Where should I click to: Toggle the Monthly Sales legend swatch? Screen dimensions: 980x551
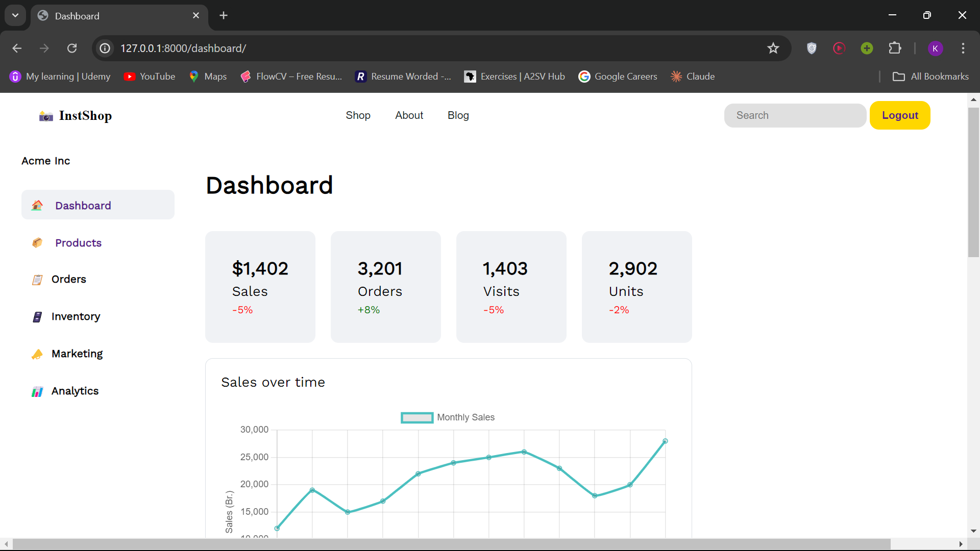[x=417, y=417]
